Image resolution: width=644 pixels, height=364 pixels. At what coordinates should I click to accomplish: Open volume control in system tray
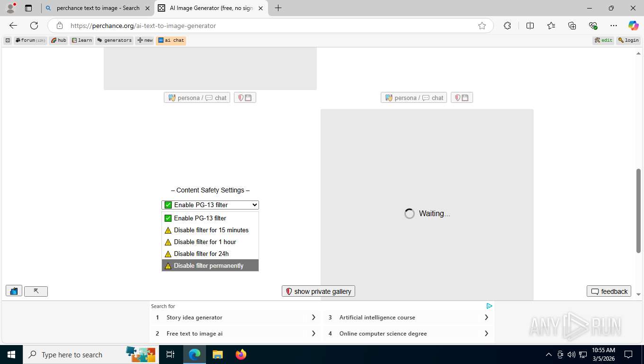(572, 355)
